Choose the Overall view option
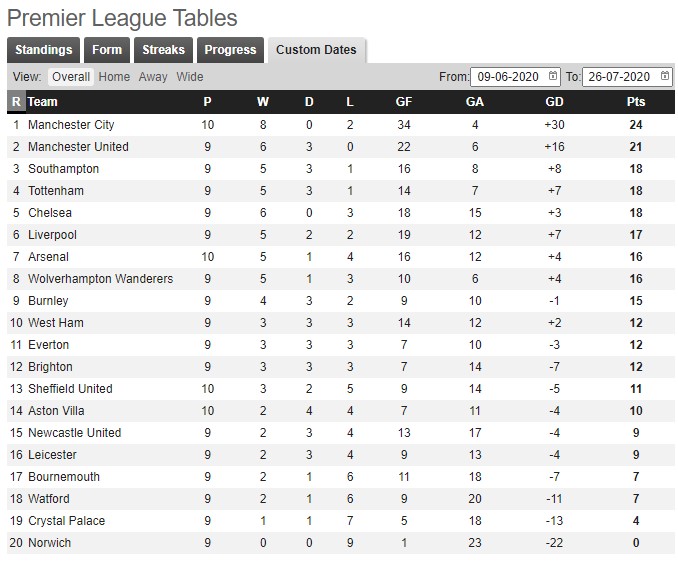This screenshot has width=678, height=569. coord(71,77)
